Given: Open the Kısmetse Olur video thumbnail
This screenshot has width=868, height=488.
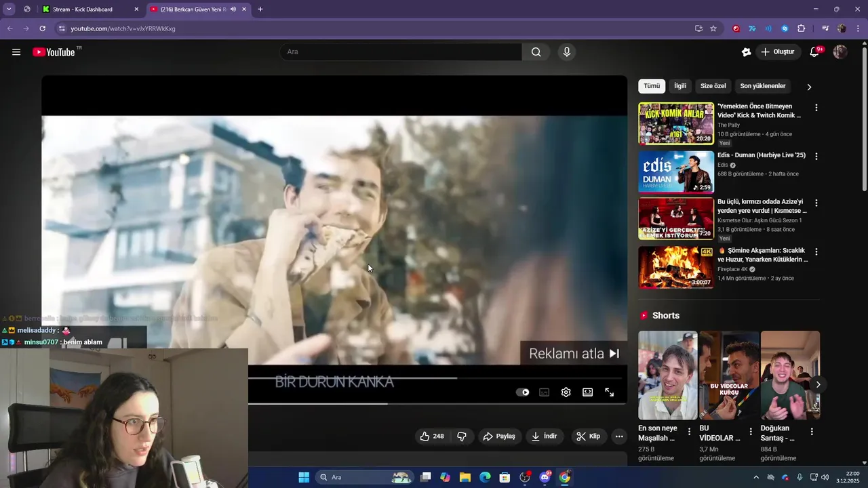Looking at the screenshot, I should [x=676, y=220].
